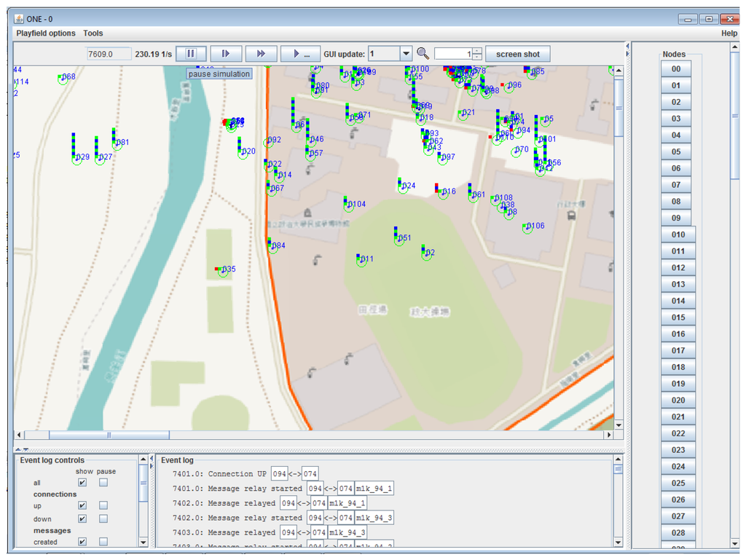Image resolution: width=746 pixels, height=560 pixels.
Task: Pause the simulation
Action: (190, 54)
